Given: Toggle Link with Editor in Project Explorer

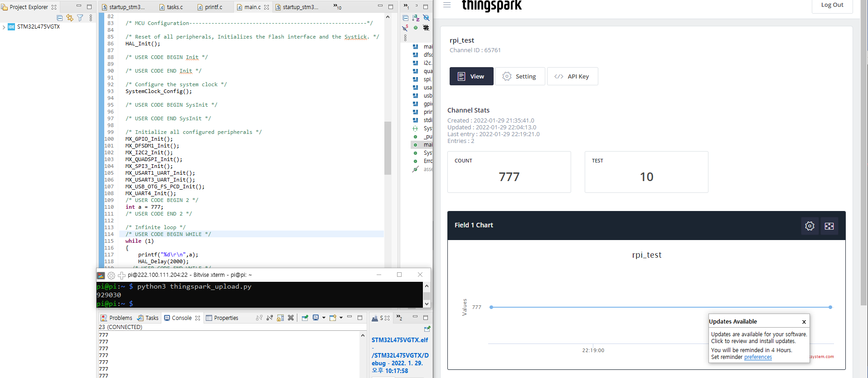Looking at the screenshot, I should tap(70, 18).
